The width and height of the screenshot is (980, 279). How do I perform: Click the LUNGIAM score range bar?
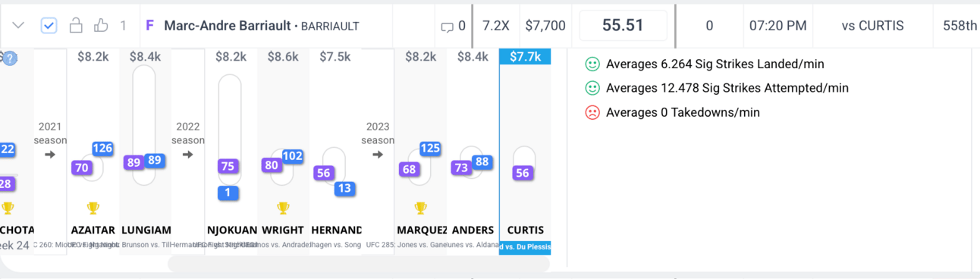pyautogui.click(x=144, y=125)
